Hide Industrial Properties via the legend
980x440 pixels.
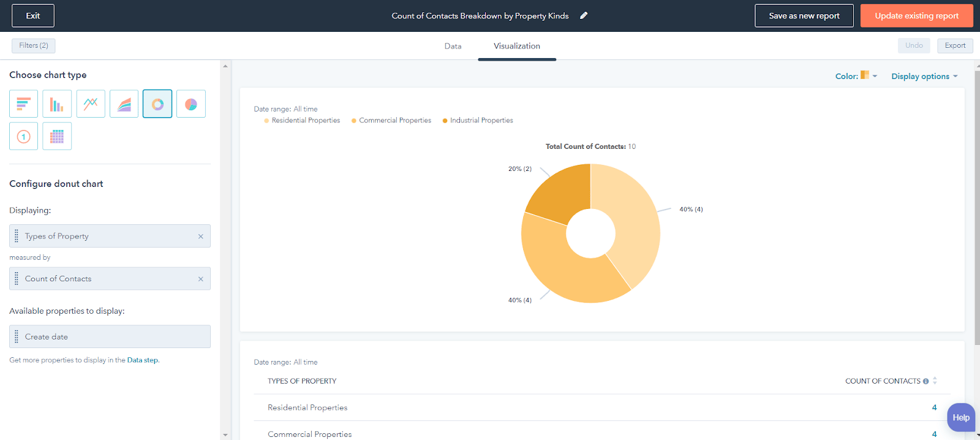481,121
